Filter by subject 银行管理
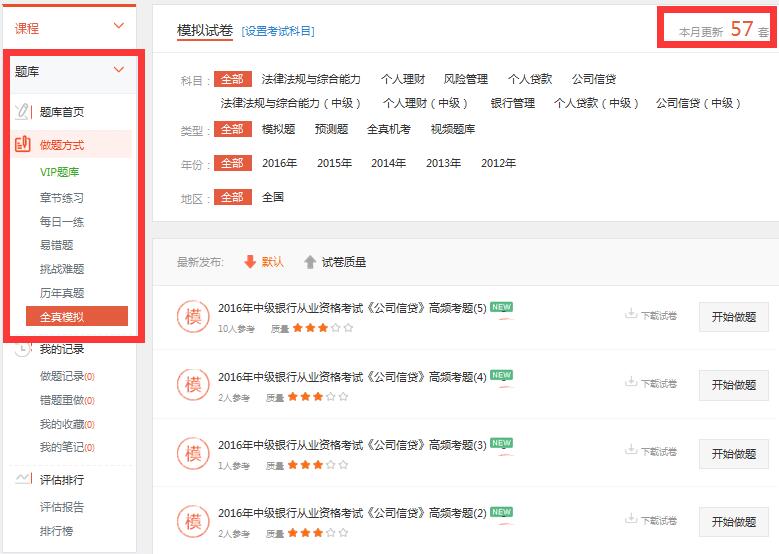Image resolution: width=779 pixels, height=554 pixels. click(x=513, y=103)
